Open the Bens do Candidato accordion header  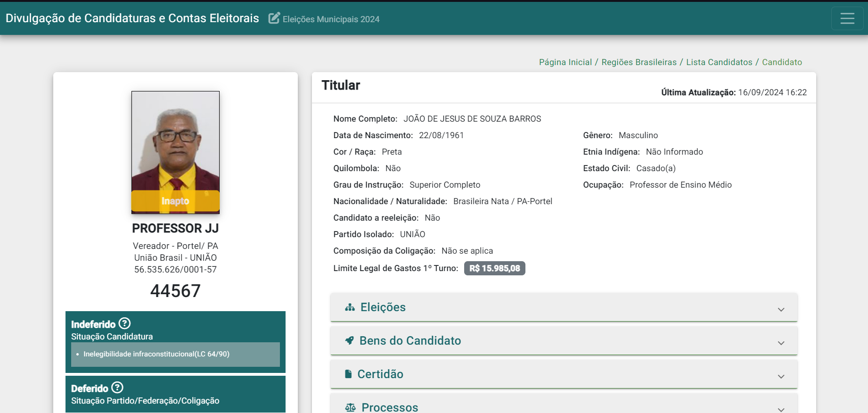564,340
